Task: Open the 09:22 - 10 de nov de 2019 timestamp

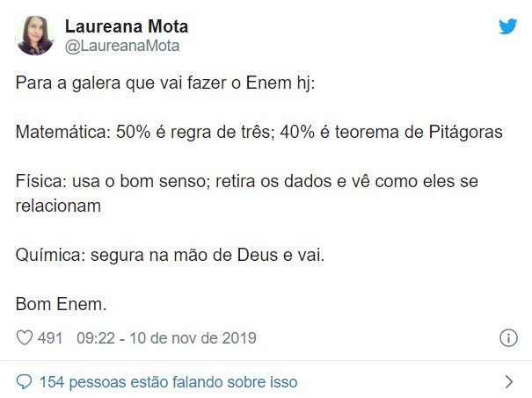Action: click(166, 338)
